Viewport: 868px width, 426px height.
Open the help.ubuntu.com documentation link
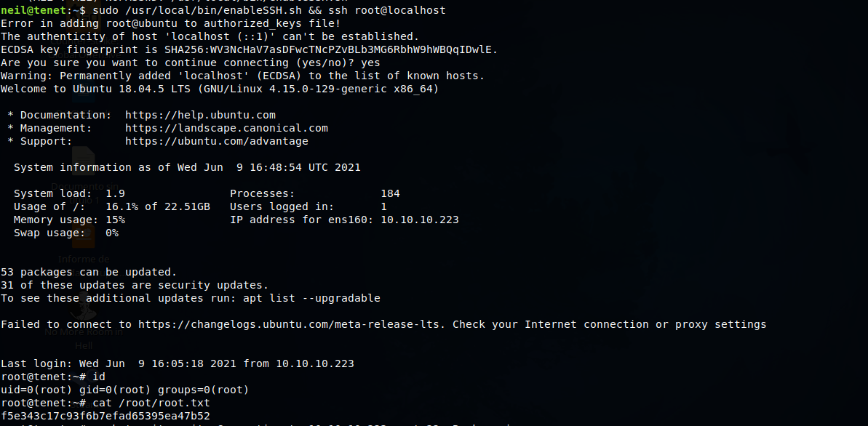(200, 115)
